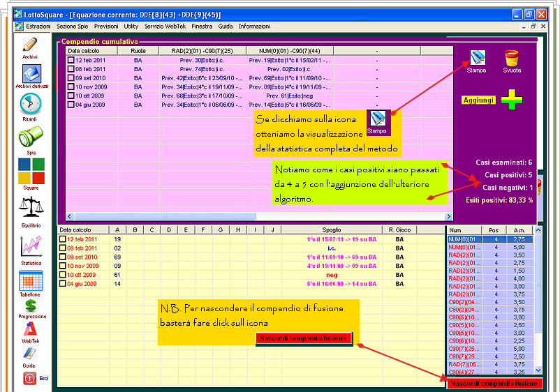Click the Spoglio column header
560x392 pixels.
click(x=332, y=230)
